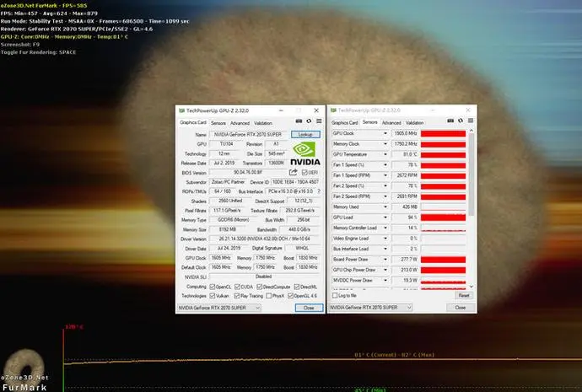The width and height of the screenshot is (582, 392).
Task: Open the Memory Clock sensor dropdown arrow
Action: (385, 143)
